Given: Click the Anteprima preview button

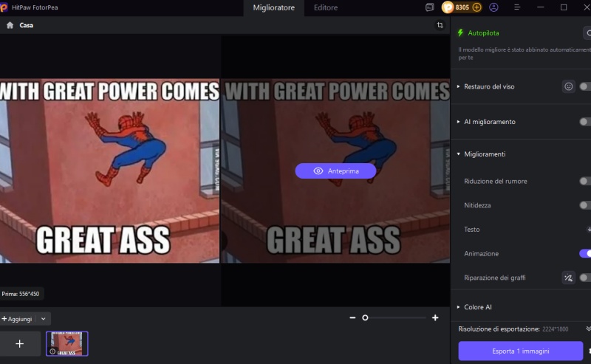Looking at the screenshot, I should pos(335,171).
